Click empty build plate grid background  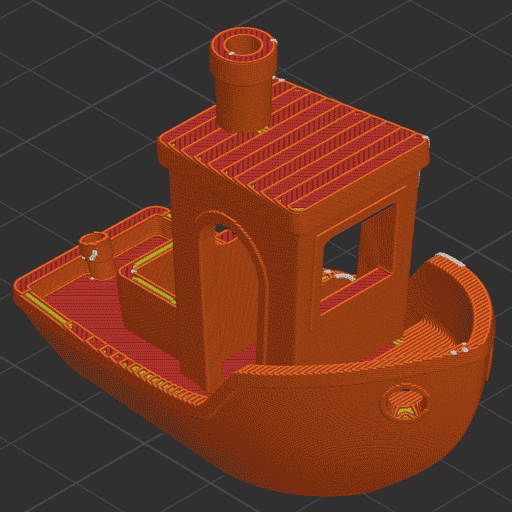pyautogui.click(x=67, y=100)
